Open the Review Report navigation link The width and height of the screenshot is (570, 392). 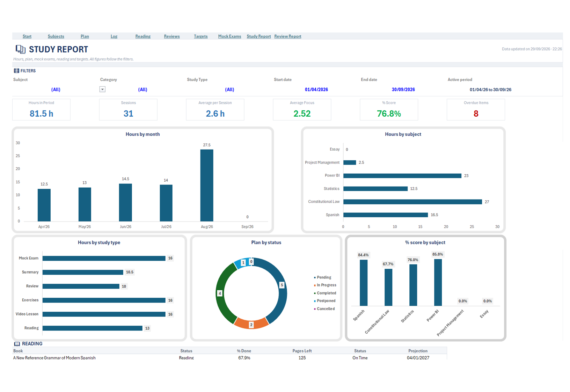coord(288,36)
